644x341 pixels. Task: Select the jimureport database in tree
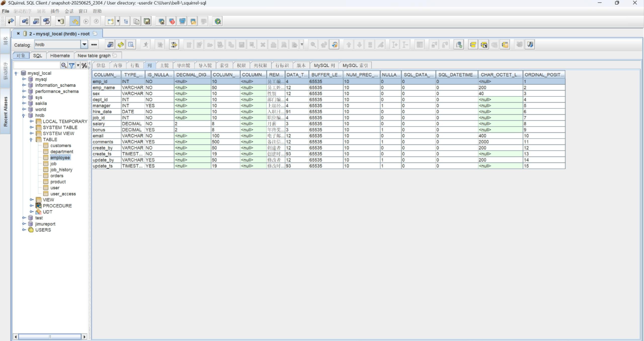tap(45, 224)
